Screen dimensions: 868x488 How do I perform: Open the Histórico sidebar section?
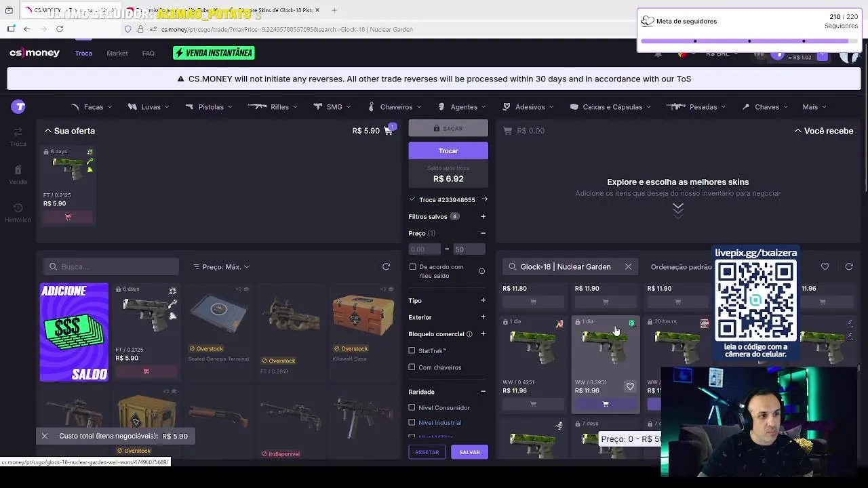(18, 212)
